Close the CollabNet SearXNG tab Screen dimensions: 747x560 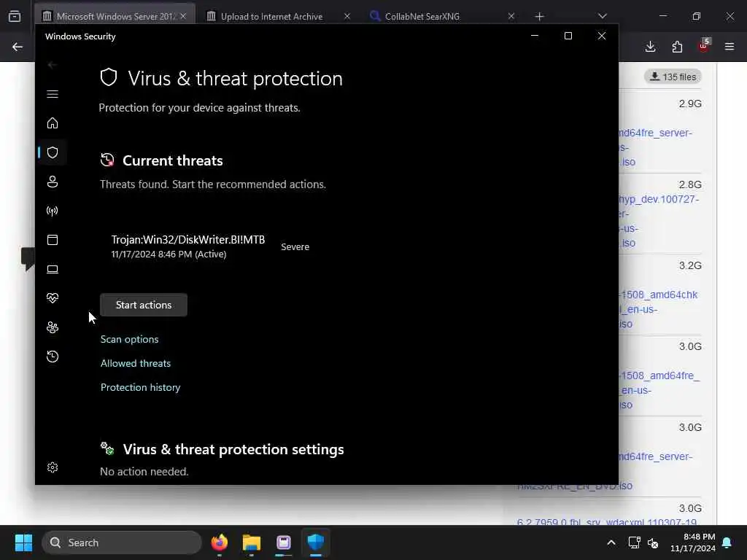(x=511, y=16)
